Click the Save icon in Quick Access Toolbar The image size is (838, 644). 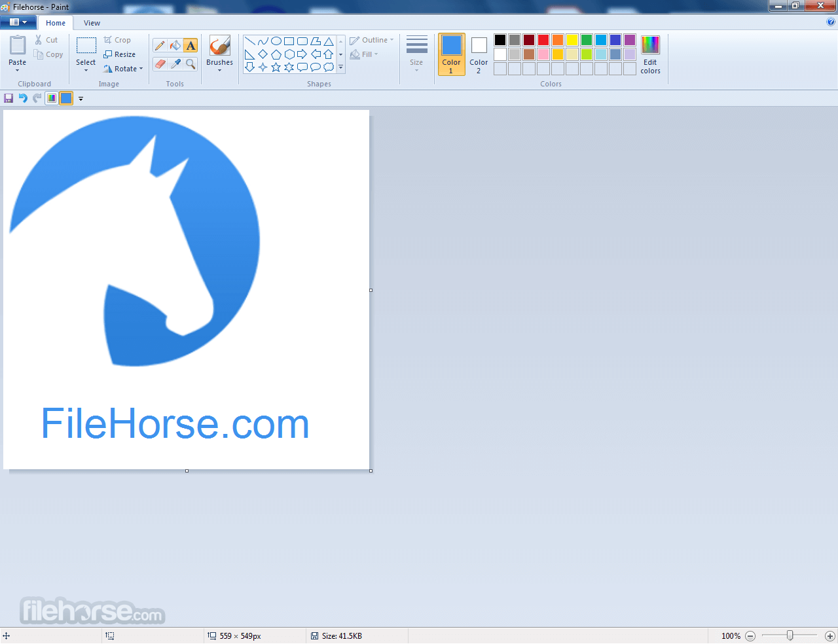9,98
